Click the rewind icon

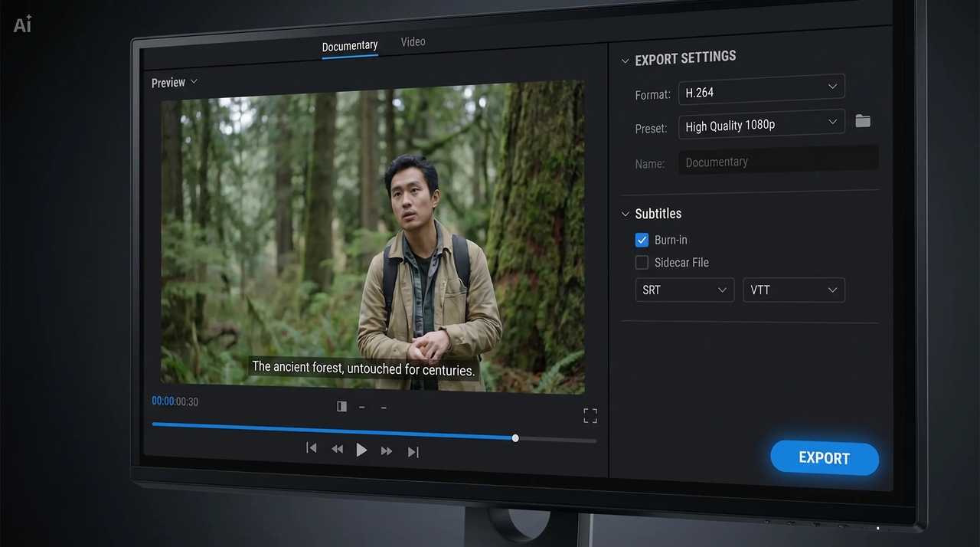tap(337, 450)
